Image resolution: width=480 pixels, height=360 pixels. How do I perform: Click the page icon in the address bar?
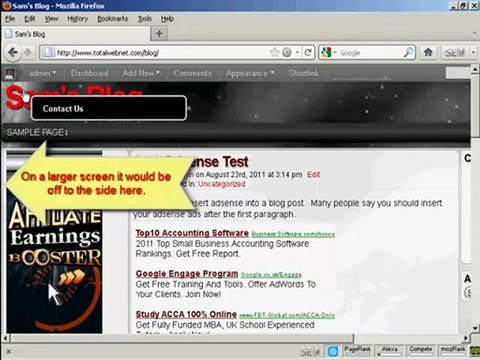click(48, 52)
